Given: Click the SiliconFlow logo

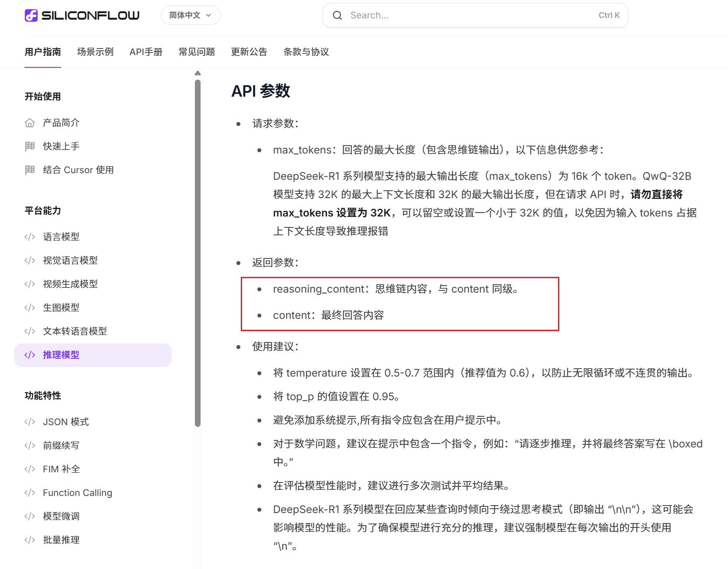Looking at the screenshot, I should pyautogui.click(x=82, y=15).
